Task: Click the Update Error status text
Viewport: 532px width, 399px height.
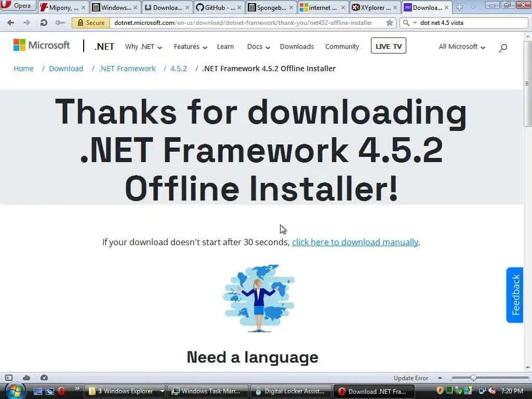Action: pyautogui.click(x=410, y=378)
